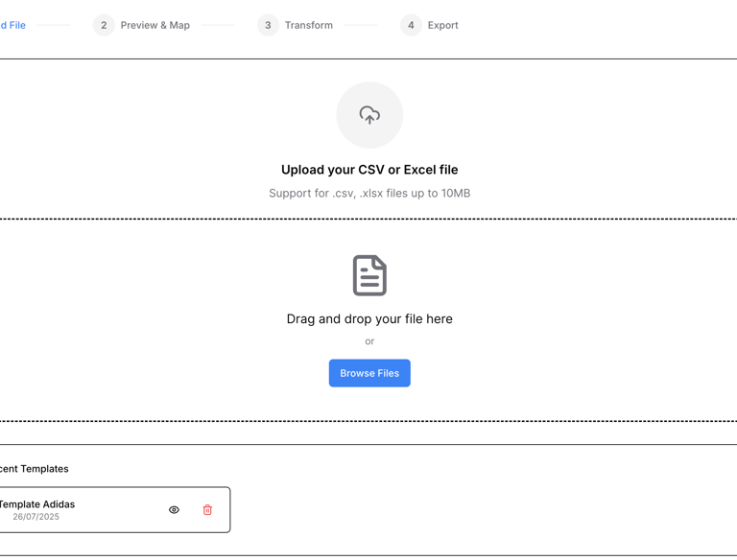Click the cloud upload icon
737x560 pixels.
[369, 115]
